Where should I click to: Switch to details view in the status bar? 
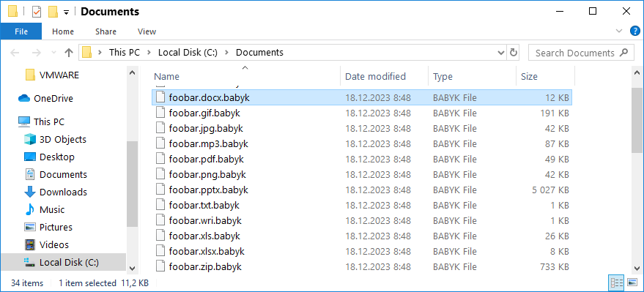point(617,282)
